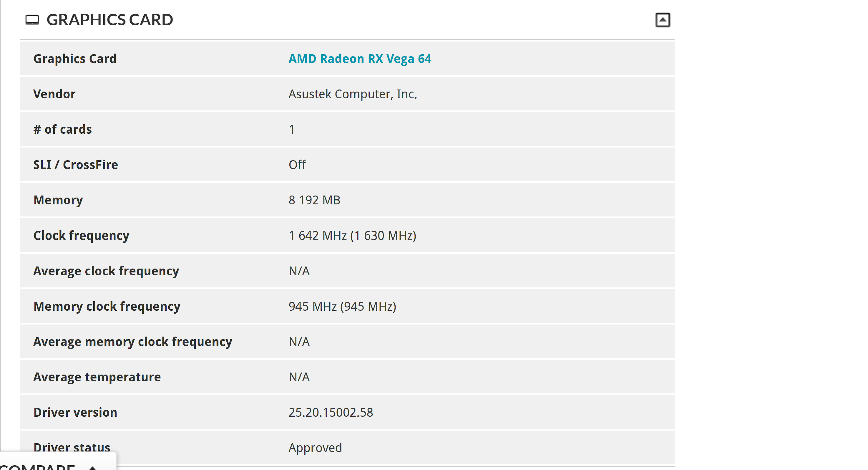Image resolution: width=868 pixels, height=470 pixels.
Task: Open the AMD Radeon RX Vega 64 link
Action: click(x=359, y=59)
